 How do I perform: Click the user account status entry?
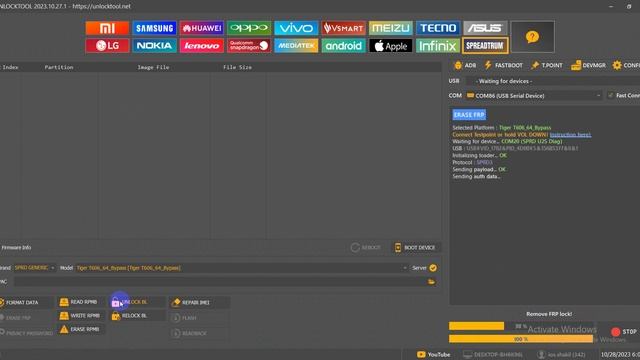pos(562,355)
